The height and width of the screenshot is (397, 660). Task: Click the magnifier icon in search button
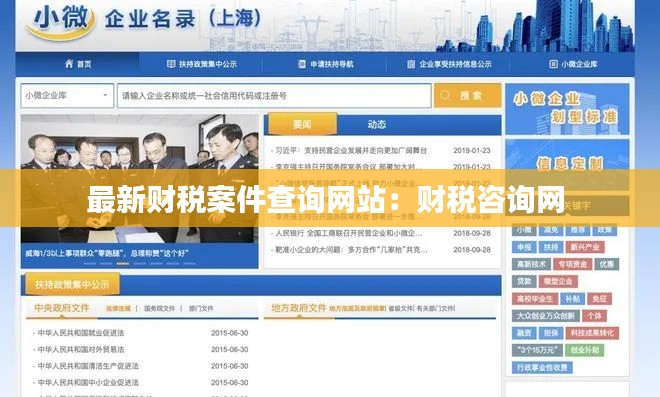click(x=445, y=96)
